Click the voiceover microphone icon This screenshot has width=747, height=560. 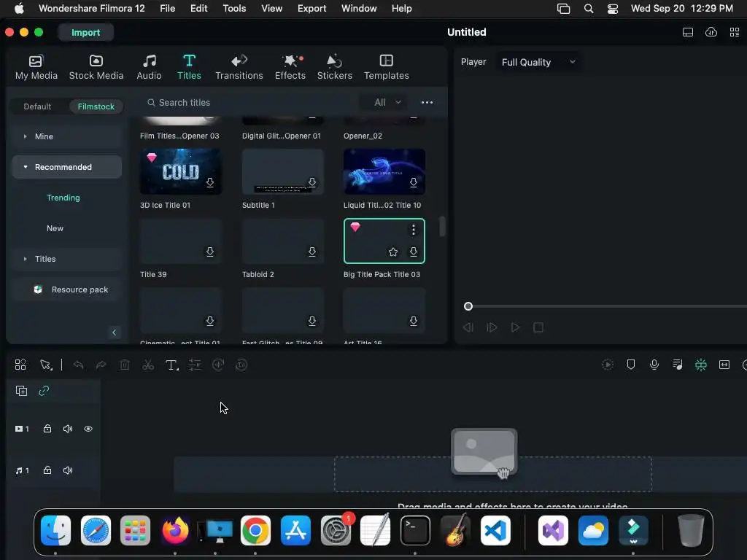click(x=654, y=365)
